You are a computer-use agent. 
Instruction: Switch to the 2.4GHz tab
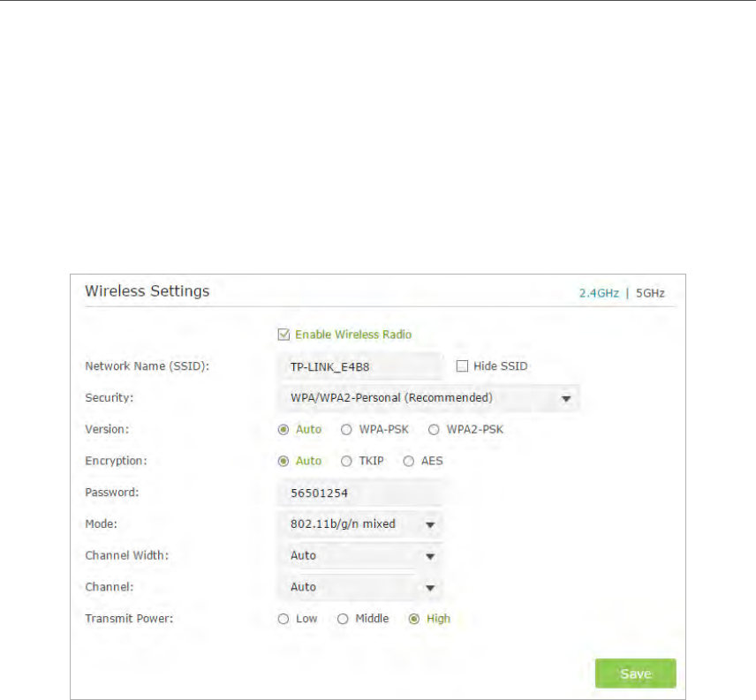(x=599, y=293)
